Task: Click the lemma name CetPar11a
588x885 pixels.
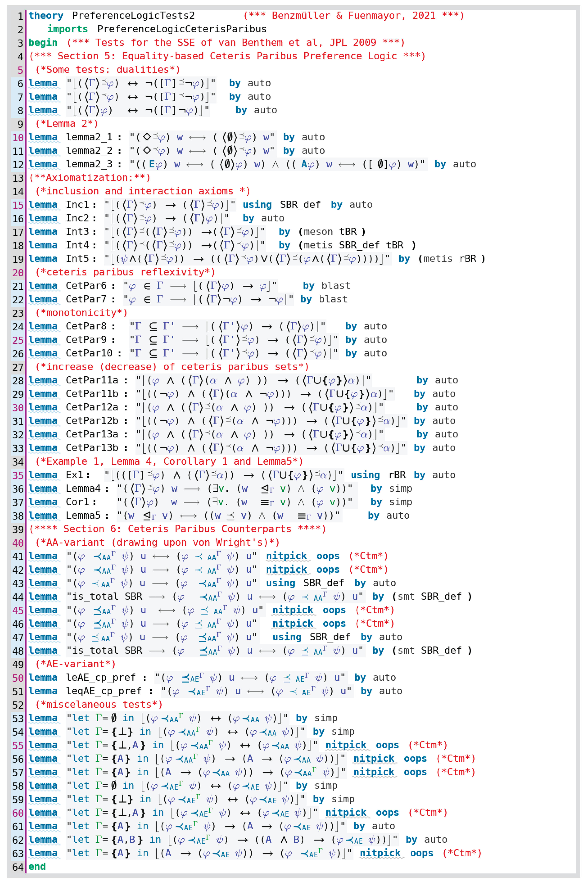Action: 92,380
